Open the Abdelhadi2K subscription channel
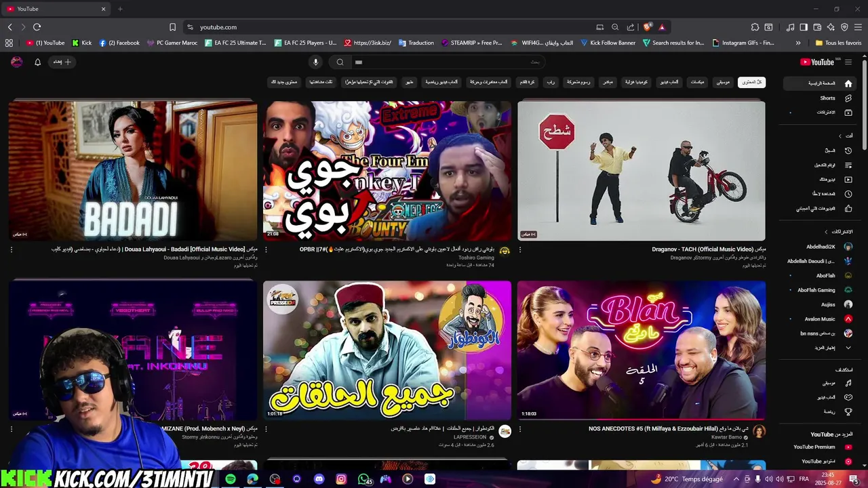This screenshot has width=868, height=488. [821, 247]
